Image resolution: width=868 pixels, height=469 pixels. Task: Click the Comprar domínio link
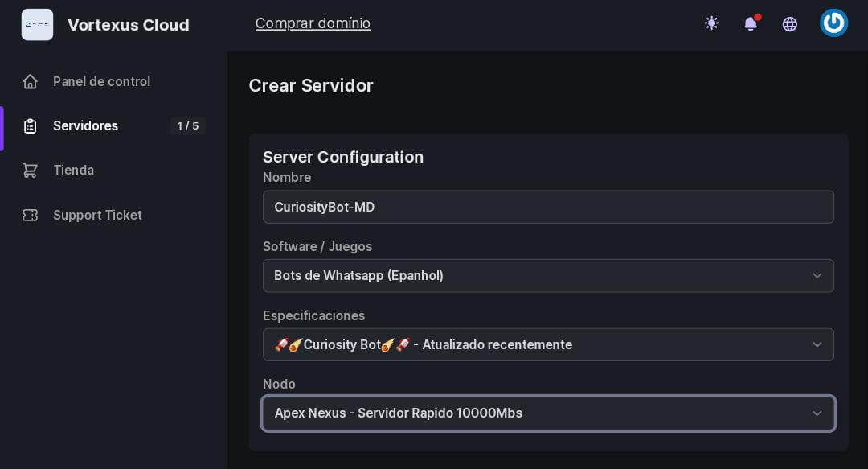[313, 23]
